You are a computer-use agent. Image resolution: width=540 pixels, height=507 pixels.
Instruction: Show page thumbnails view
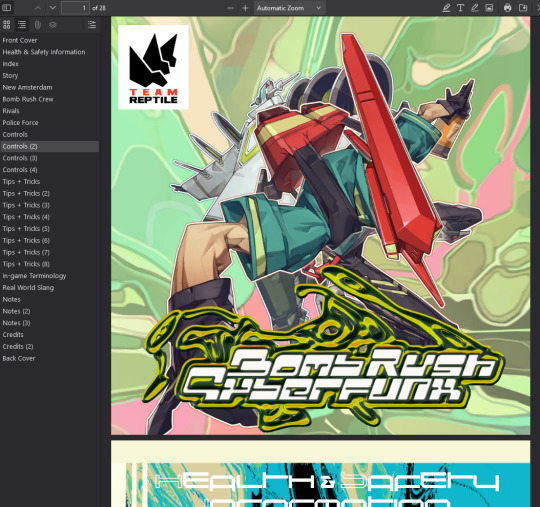tap(7, 24)
